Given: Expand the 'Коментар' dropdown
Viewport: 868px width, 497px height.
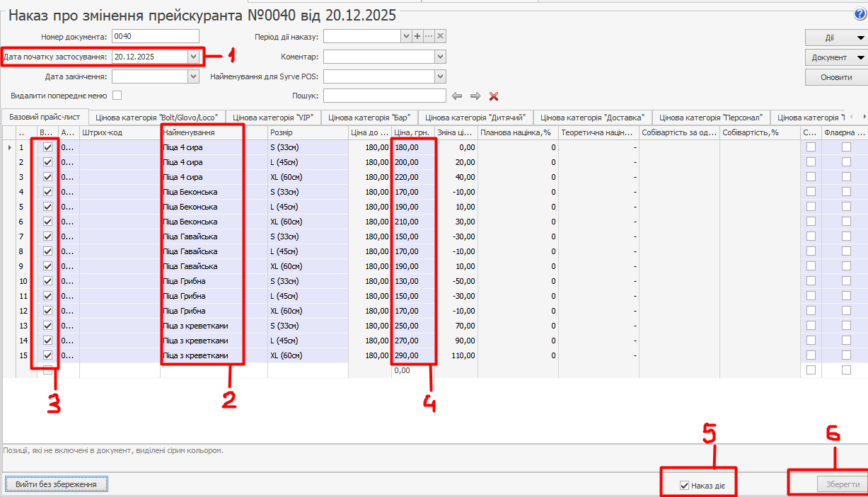Looking at the screenshot, I should [440, 57].
